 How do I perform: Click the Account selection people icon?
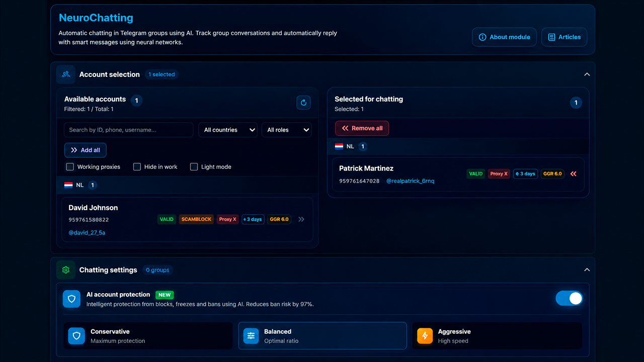[66, 74]
